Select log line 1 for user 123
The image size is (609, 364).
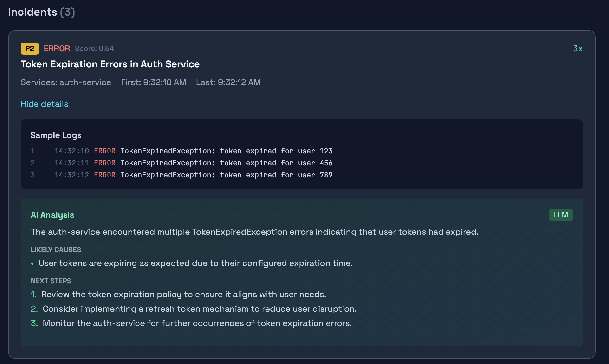click(193, 151)
